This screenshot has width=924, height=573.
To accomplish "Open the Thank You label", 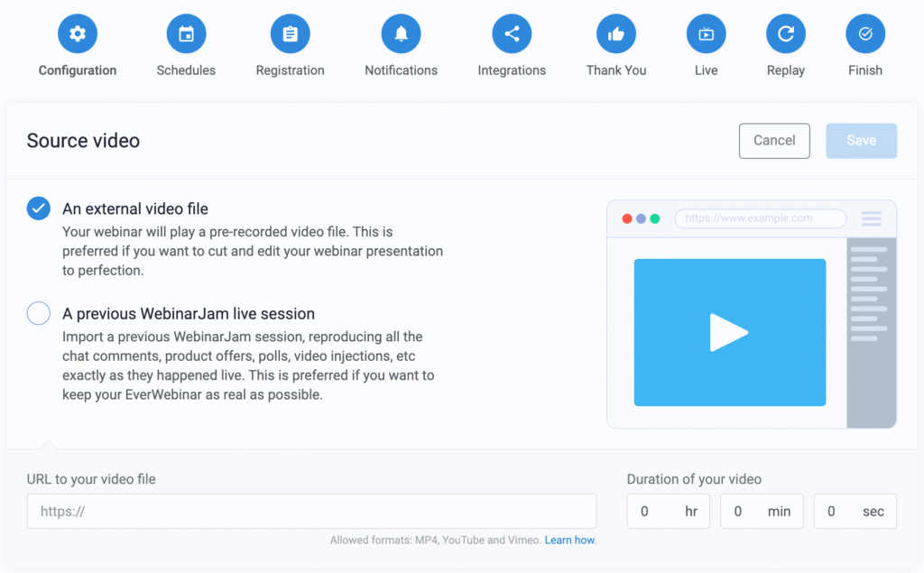I will click(x=615, y=70).
